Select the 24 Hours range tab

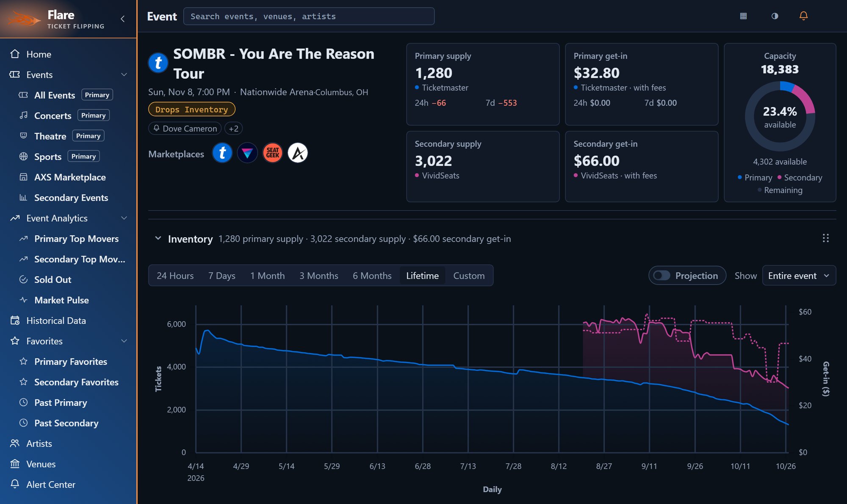pos(175,275)
